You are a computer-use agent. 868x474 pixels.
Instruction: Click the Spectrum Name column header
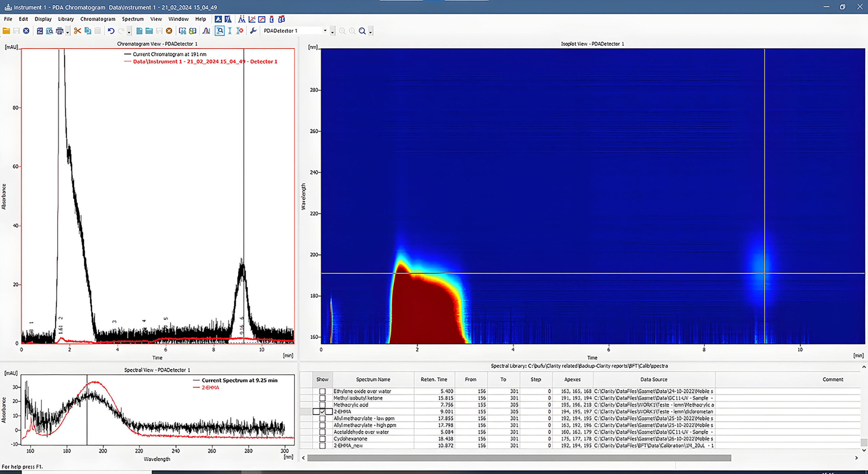373,379
